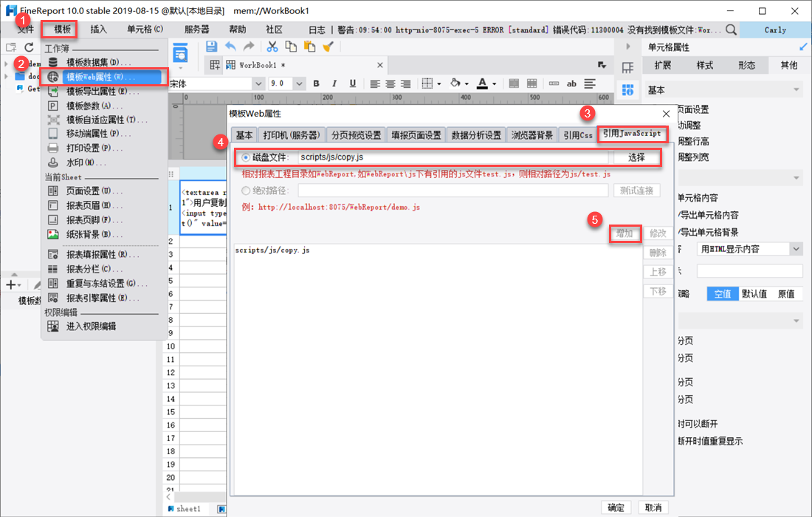Align text right
Viewport: 812px width, 517px height.
click(x=405, y=83)
